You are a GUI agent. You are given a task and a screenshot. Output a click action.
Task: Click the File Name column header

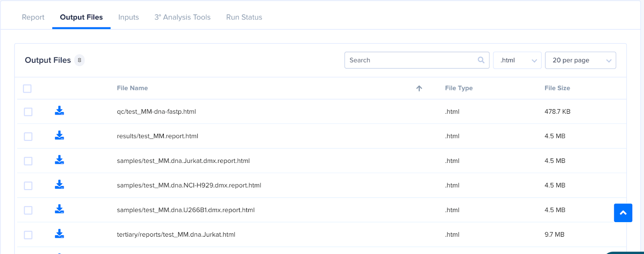pyautogui.click(x=132, y=88)
